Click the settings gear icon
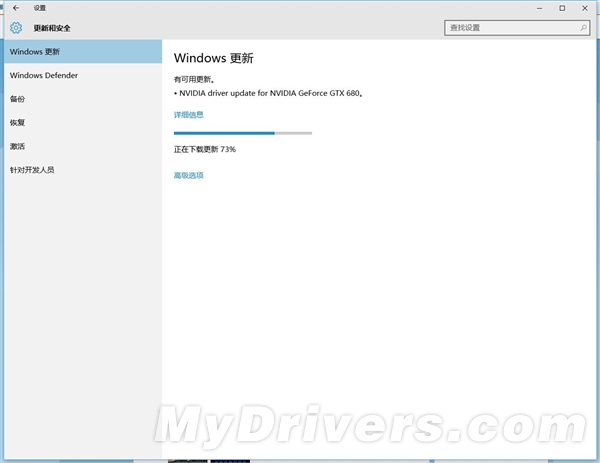Image resolution: width=600 pixels, height=463 pixels. 16,28
